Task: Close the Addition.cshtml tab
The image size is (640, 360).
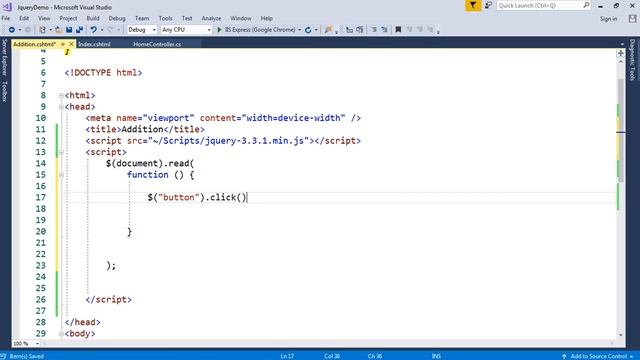Action: click(71, 44)
